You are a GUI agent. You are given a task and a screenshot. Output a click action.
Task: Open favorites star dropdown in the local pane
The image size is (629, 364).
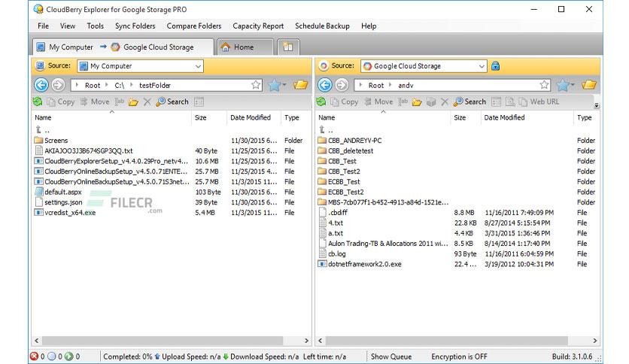(277, 85)
